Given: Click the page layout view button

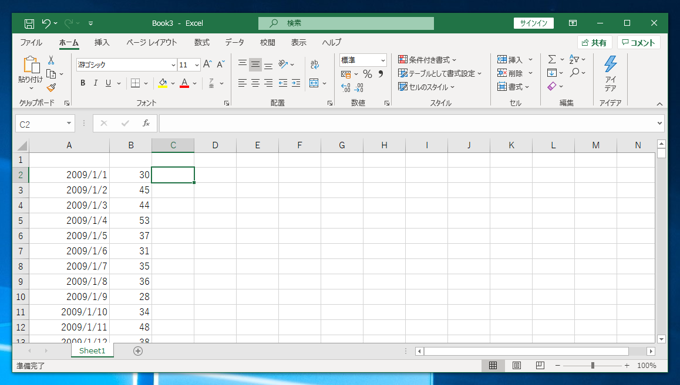Looking at the screenshot, I should [x=517, y=365].
